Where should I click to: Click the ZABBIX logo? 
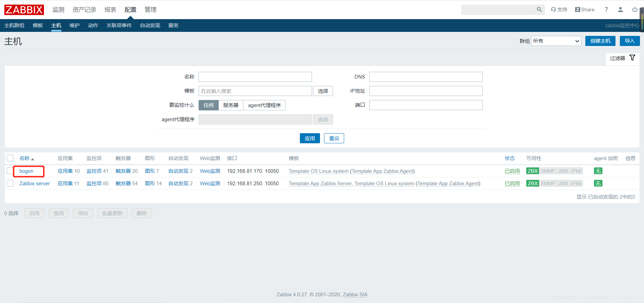coord(24,10)
